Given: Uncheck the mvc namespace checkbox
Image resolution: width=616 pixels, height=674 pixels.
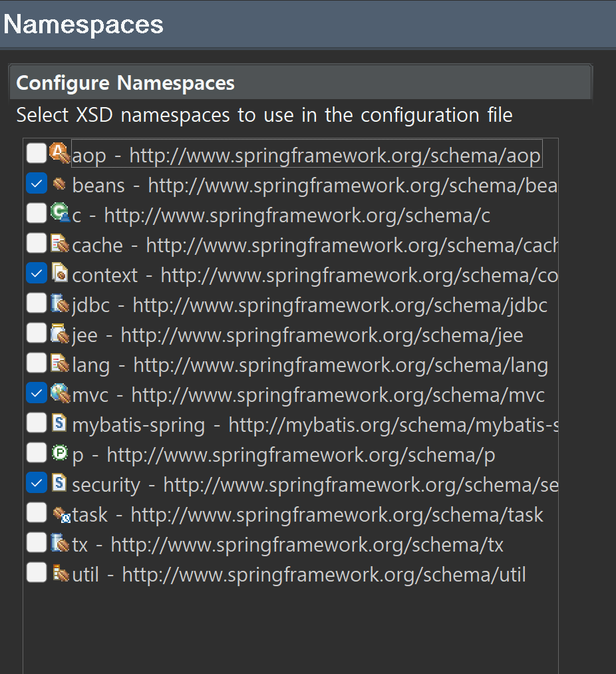Looking at the screenshot, I should click(37, 393).
